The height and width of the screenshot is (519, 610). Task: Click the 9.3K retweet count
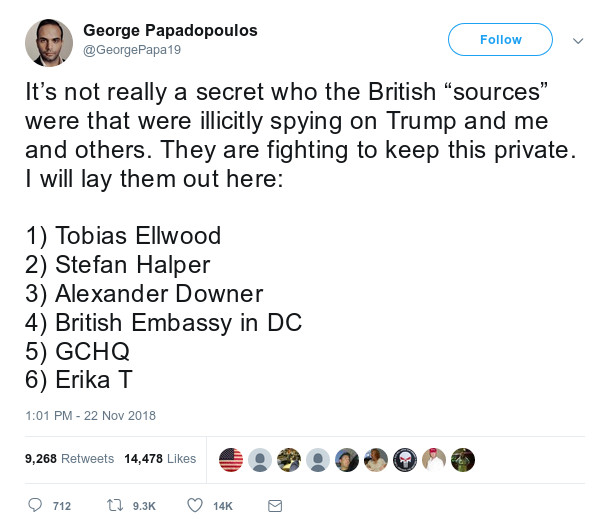[x=144, y=506]
